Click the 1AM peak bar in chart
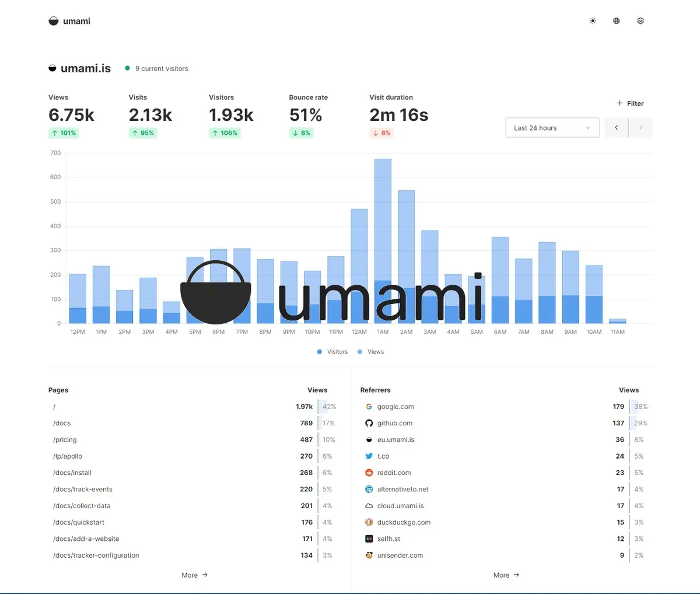 pyautogui.click(x=383, y=241)
